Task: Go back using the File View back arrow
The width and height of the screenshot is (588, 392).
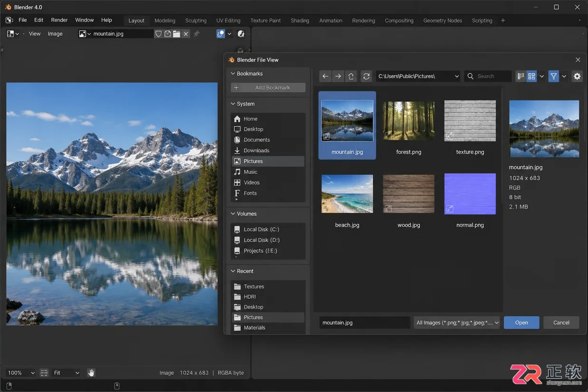Action: (325, 76)
